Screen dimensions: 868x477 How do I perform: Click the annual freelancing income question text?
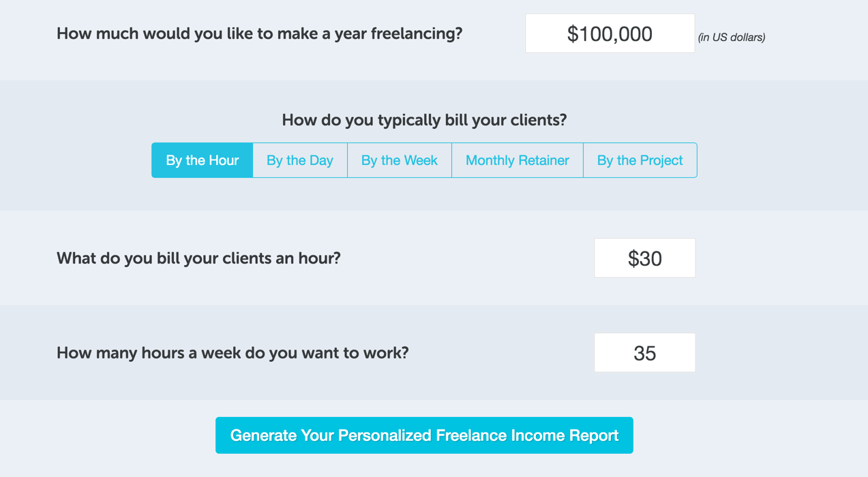click(x=260, y=33)
